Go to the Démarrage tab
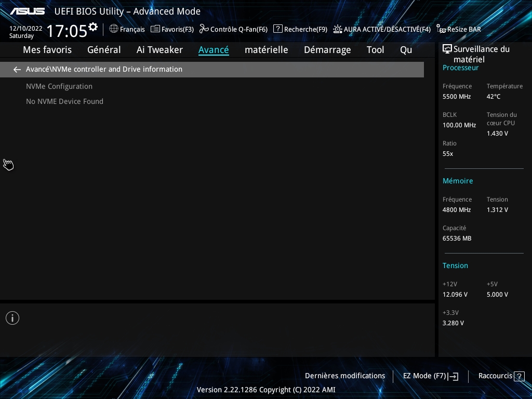The image size is (532, 399). point(327,50)
